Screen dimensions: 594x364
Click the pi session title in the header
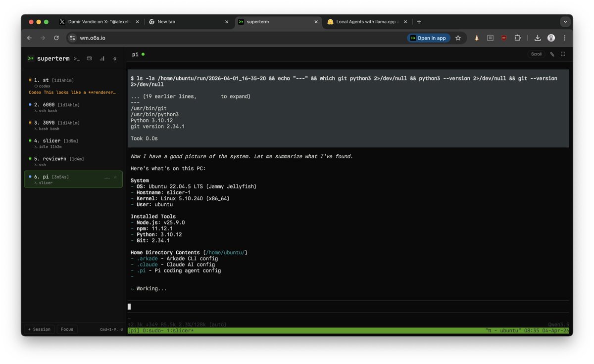click(135, 54)
